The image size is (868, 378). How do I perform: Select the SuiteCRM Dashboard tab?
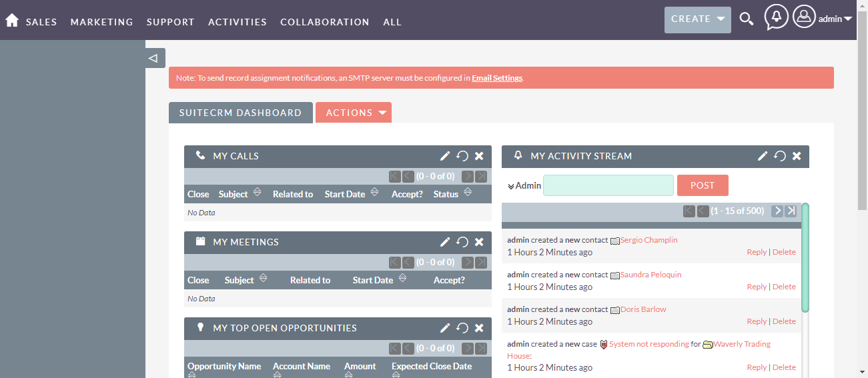pyautogui.click(x=240, y=113)
